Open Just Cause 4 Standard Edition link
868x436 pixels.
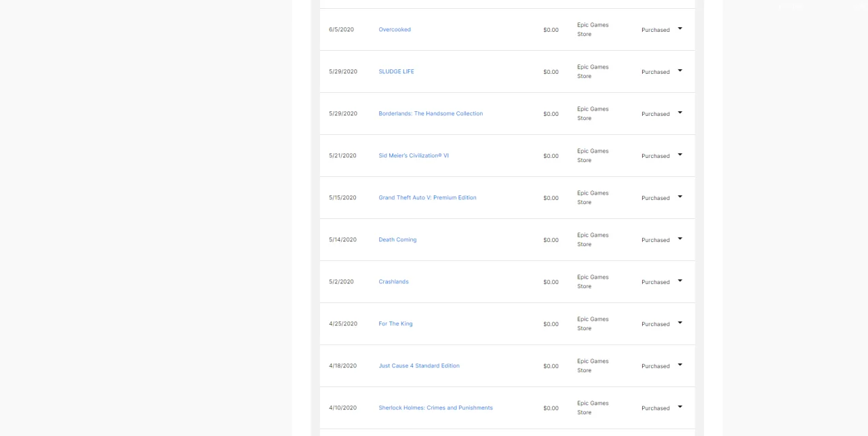point(419,366)
